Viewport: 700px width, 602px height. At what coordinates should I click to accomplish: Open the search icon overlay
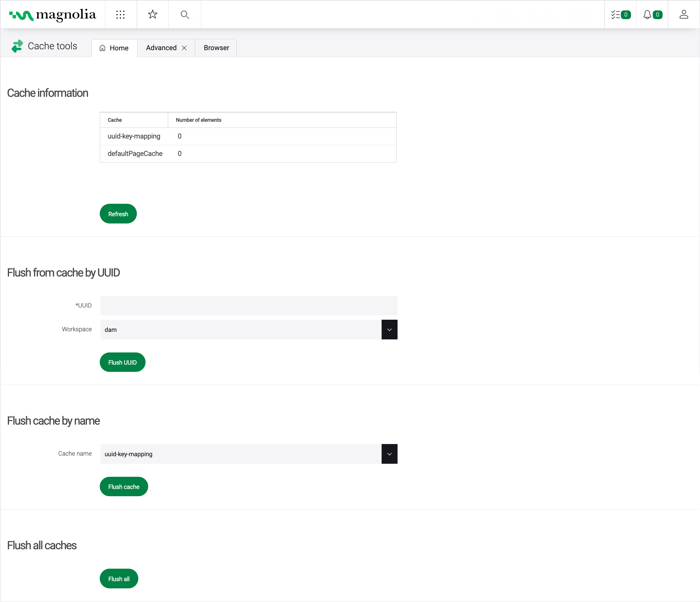tap(184, 14)
